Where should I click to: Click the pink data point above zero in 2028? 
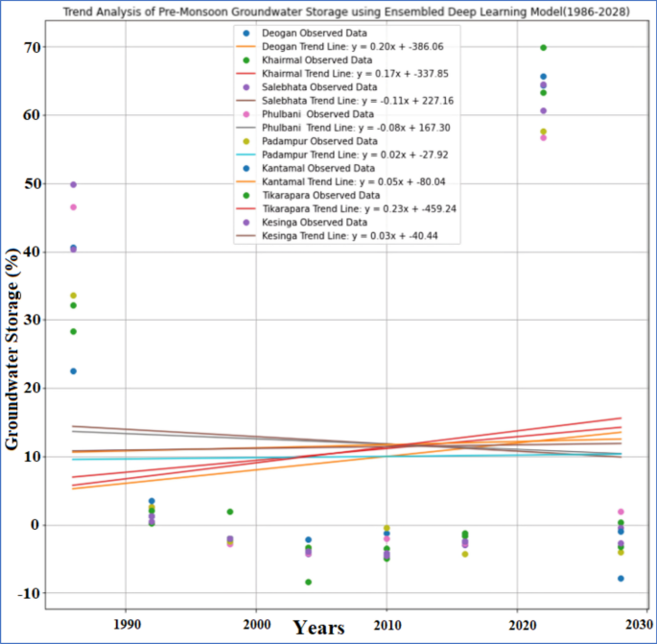[x=621, y=512]
